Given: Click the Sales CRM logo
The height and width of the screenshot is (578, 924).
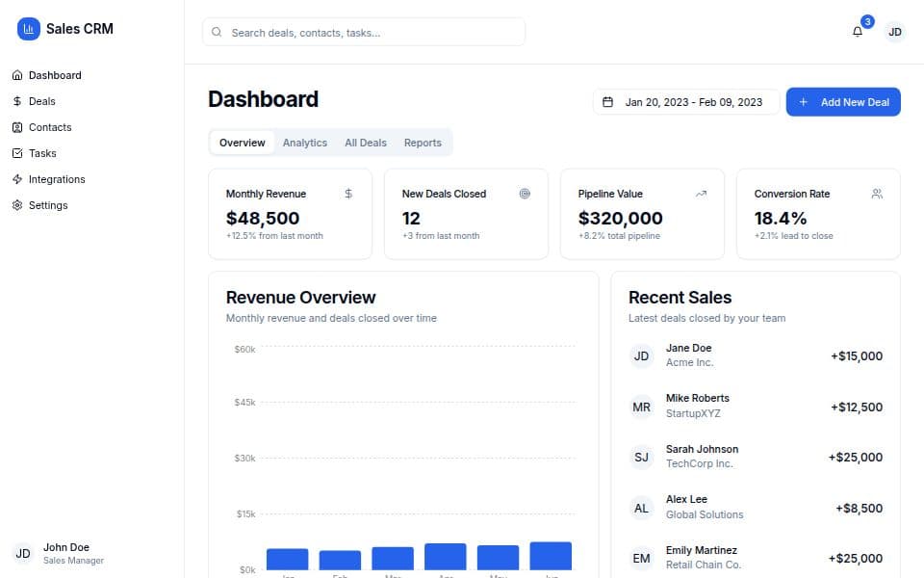Looking at the screenshot, I should click(64, 29).
